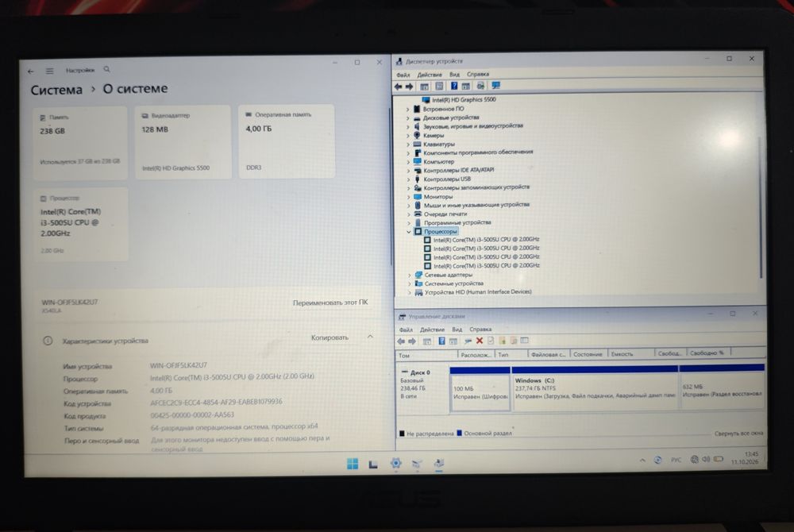Expand Мониторы category
794x532 pixels.
click(408, 196)
